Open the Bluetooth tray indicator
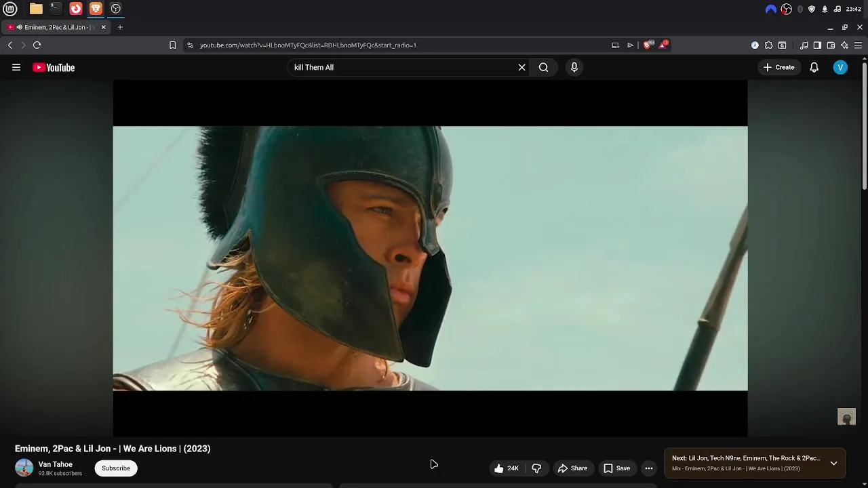This screenshot has width=868, height=488. 800,9
